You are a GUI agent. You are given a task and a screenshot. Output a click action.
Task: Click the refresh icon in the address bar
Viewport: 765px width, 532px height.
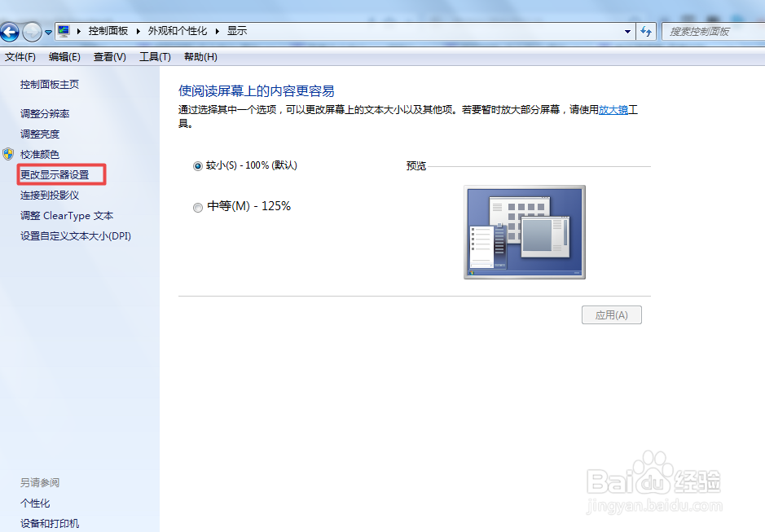tap(646, 31)
